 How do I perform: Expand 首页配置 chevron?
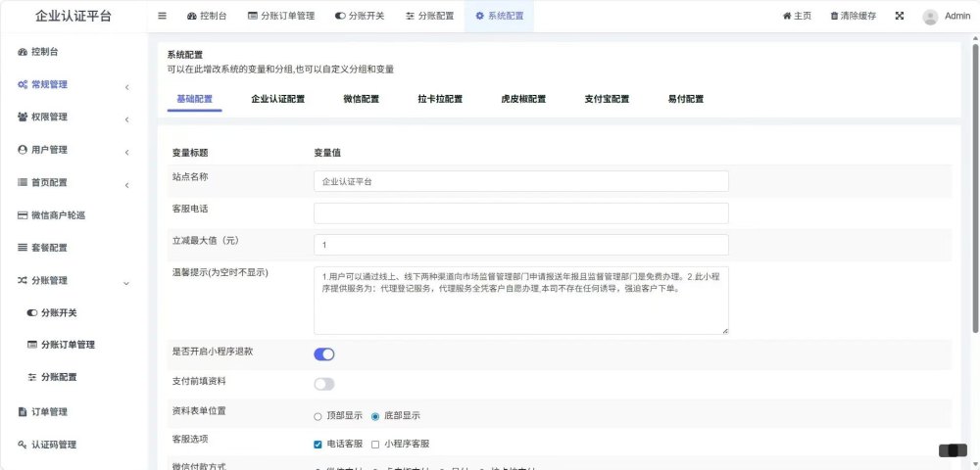[x=126, y=185]
